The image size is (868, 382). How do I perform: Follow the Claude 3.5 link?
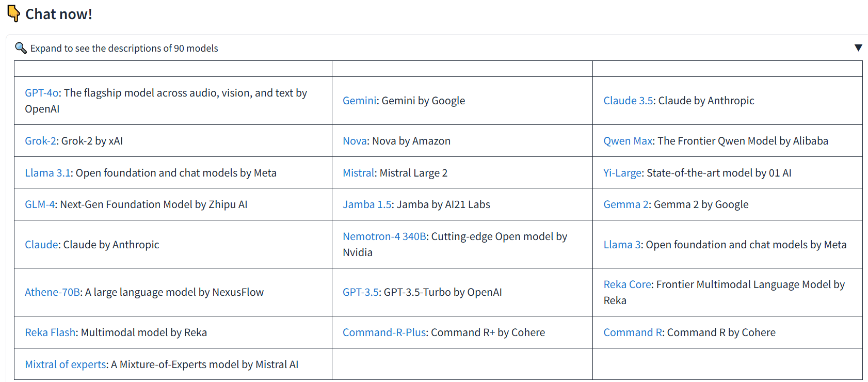click(628, 101)
